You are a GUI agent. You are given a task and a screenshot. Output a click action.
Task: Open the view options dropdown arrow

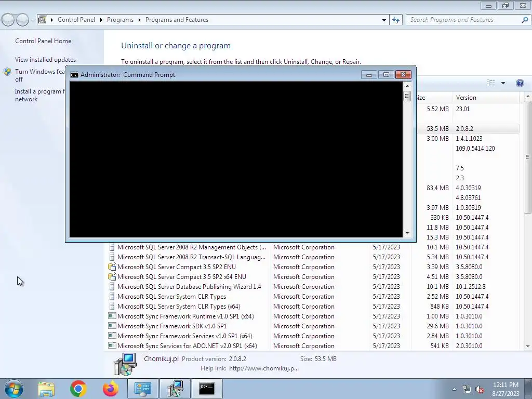pyautogui.click(x=503, y=83)
